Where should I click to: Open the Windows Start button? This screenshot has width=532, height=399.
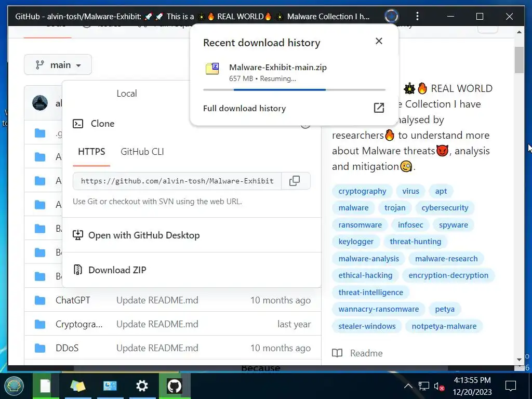pos(14,386)
